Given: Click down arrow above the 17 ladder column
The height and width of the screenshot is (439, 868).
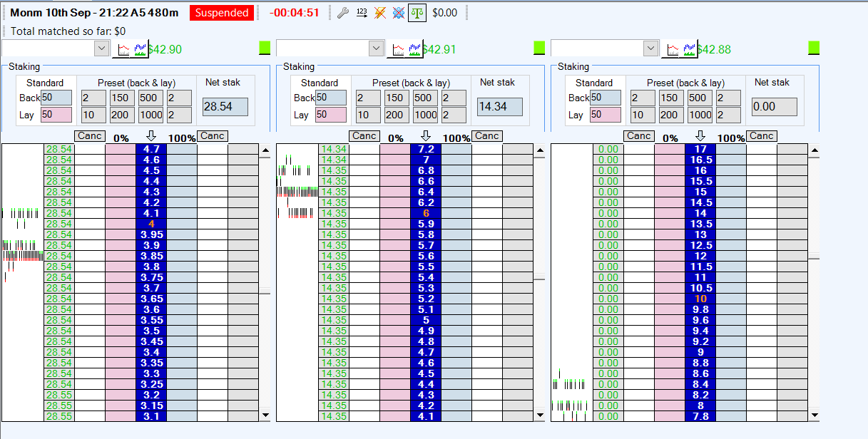Looking at the screenshot, I should click(700, 136).
